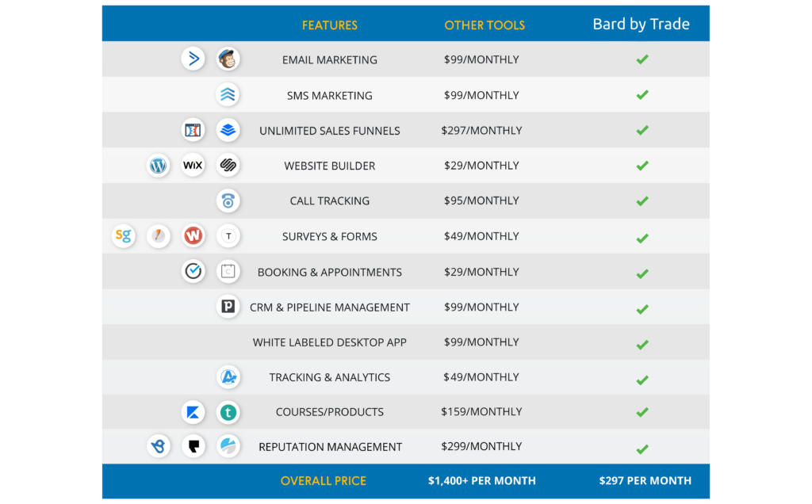The width and height of the screenshot is (812, 504).
Task: Click the Wix logo icon
Action: tap(193, 166)
